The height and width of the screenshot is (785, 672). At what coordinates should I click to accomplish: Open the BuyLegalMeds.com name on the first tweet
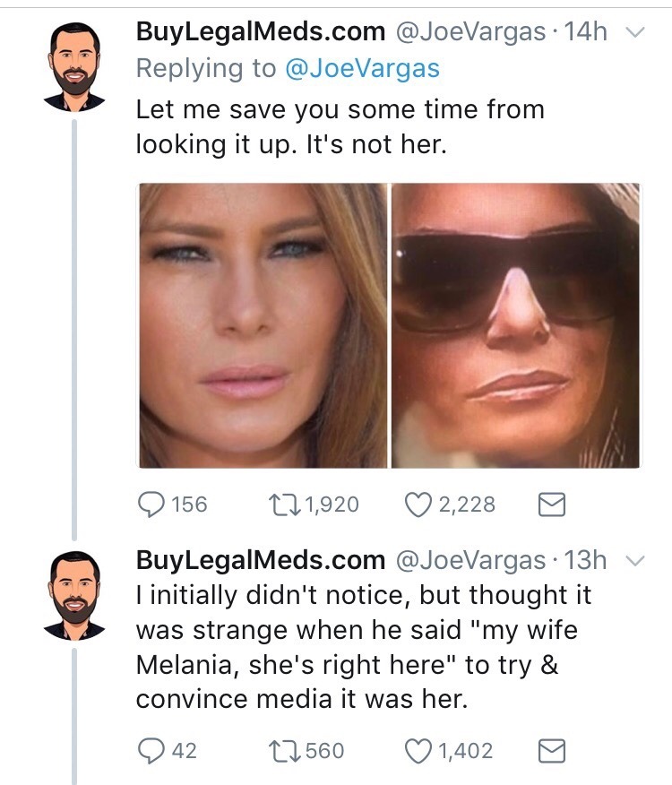tap(260, 33)
